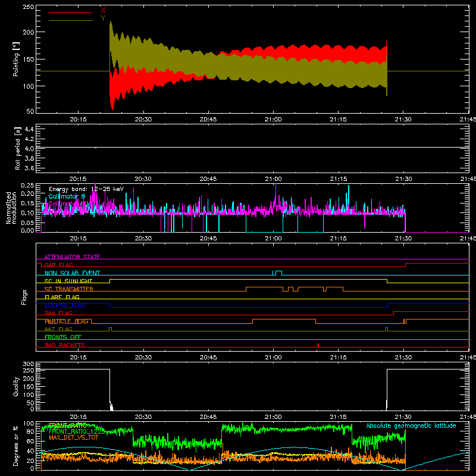The image size is (476, 476).
Task: Click the 'ECLIPSE_FLAG' flag label
Action: 65,305
